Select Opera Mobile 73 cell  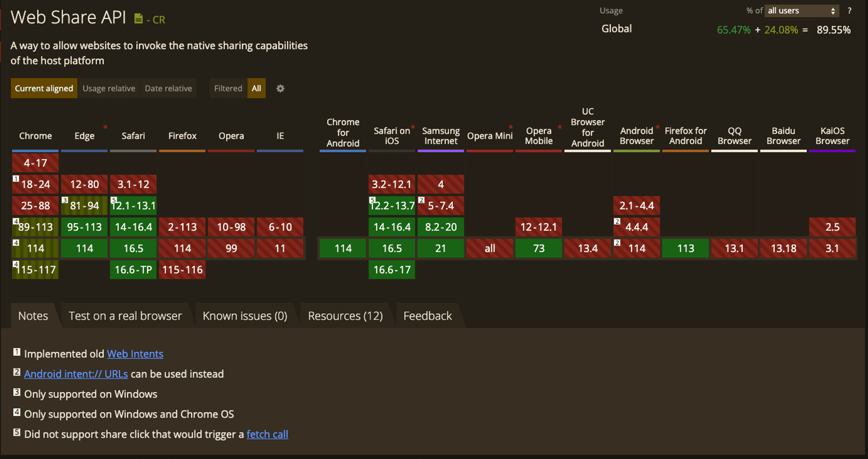point(539,248)
